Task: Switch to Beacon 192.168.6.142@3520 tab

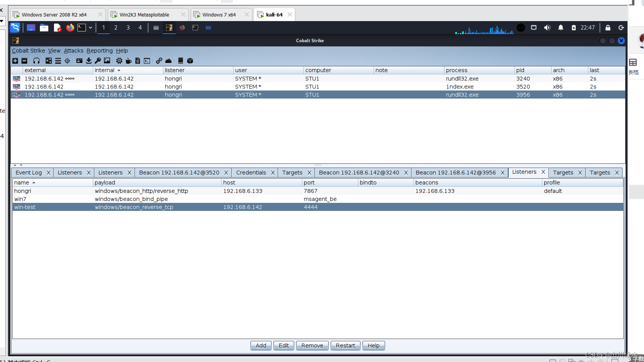Action: 179,173
